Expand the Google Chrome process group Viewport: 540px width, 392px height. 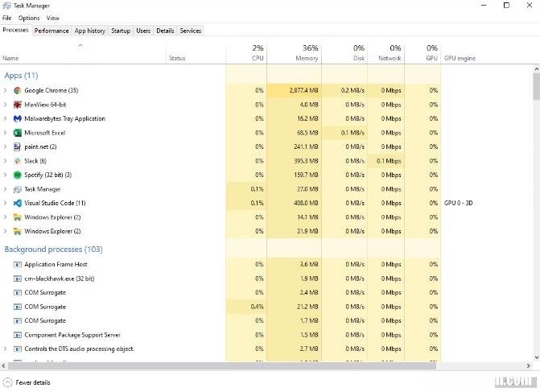tap(5, 91)
